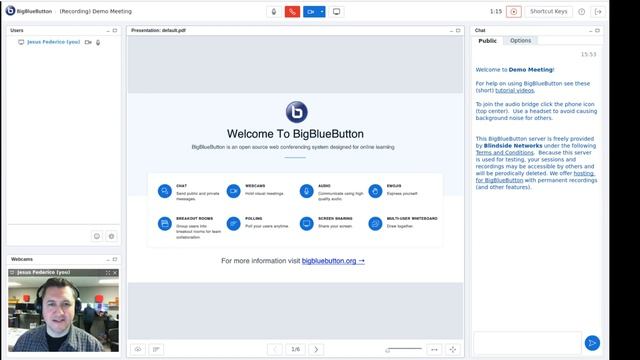The image size is (640, 360).
Task: Minimize the Presentation panel
Action: point(451,31)
